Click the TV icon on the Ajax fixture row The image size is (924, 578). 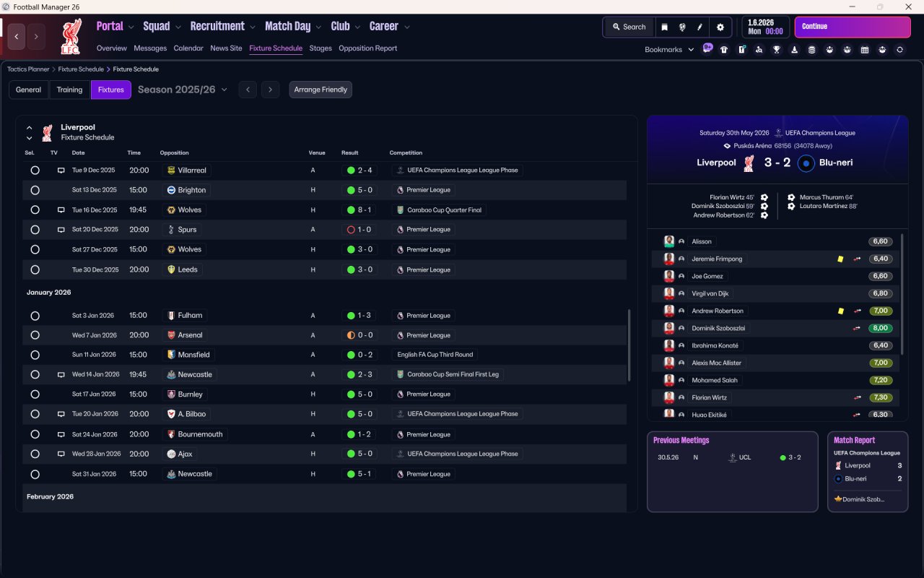61,454
